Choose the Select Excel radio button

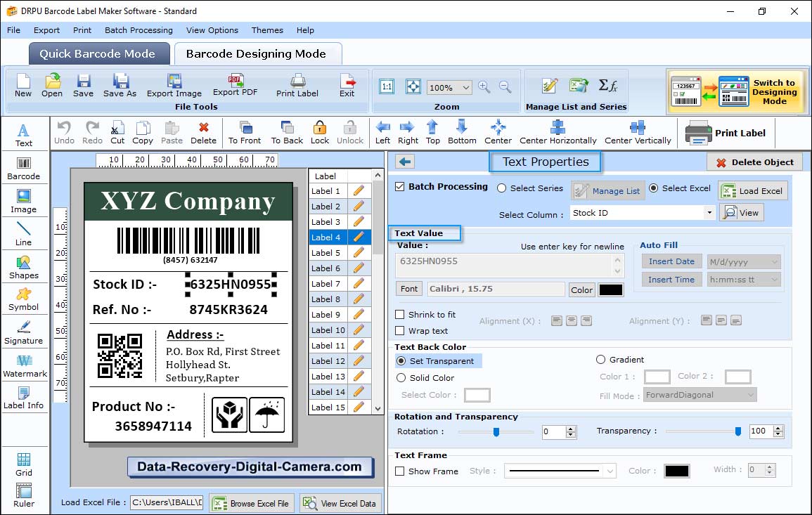pos(654,188)
